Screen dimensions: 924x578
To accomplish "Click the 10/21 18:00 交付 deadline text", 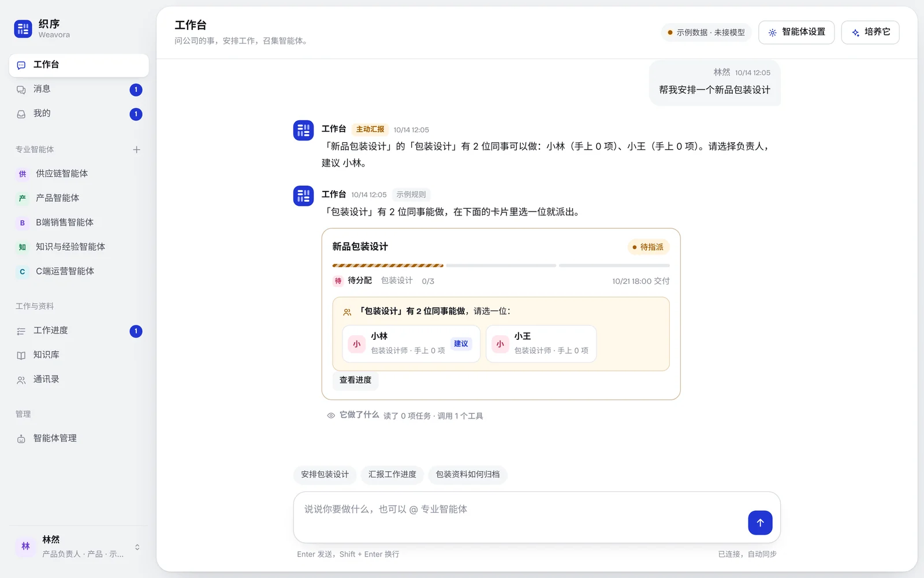I will 641,281.
